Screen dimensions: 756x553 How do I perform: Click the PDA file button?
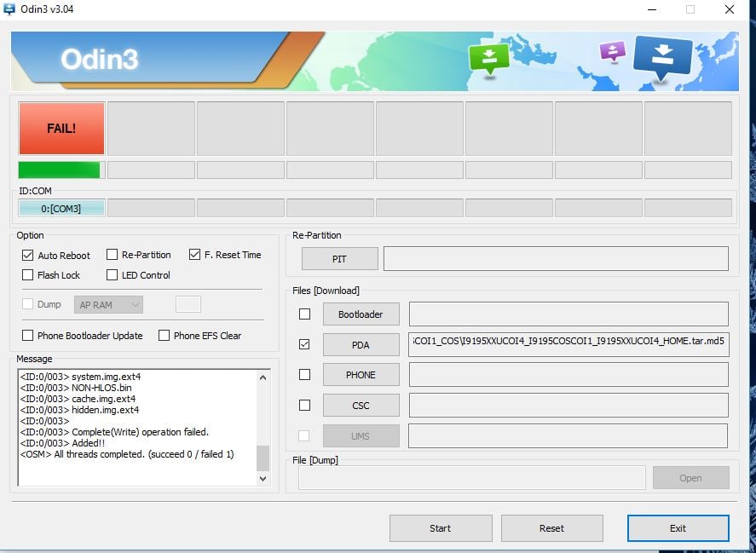(x=361, y=345)
